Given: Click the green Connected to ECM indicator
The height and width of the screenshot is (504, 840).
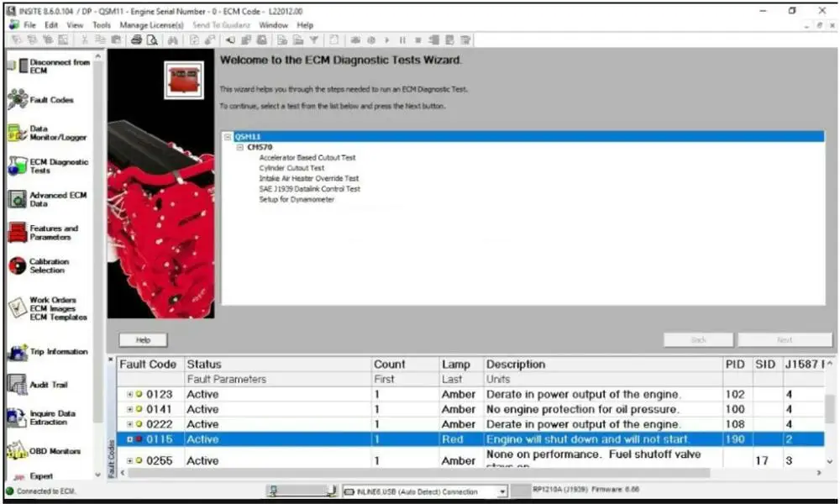Looking at the screenshot, I should pyautogui.click(x=9, y=491).
